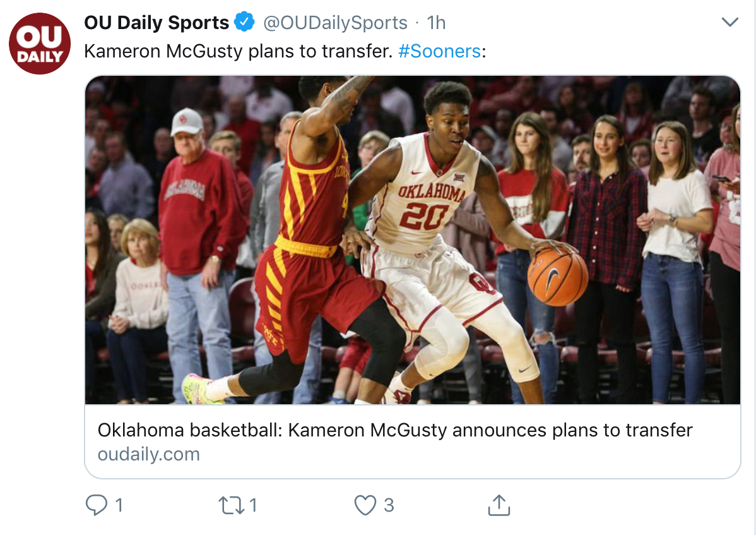Follow the oudaily.com domain link

click(x=148, y=454)
